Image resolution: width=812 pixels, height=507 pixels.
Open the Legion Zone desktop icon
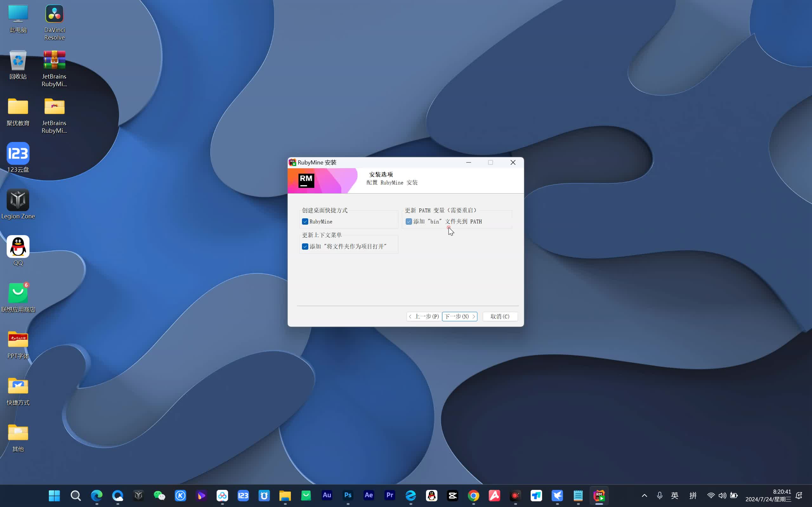[x=18, y=200]
